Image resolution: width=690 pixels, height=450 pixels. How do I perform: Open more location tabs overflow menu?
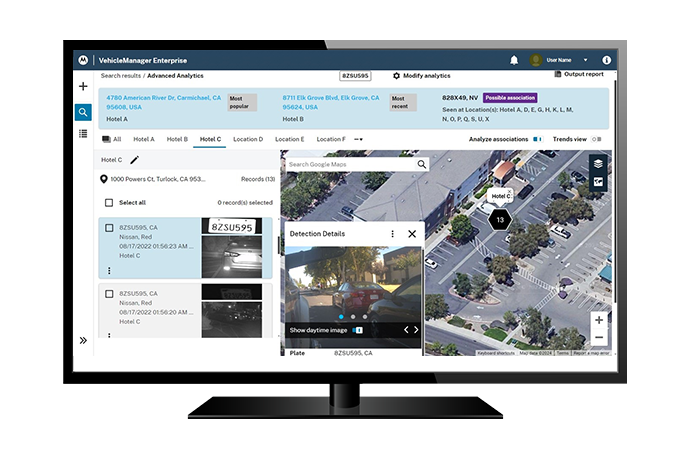click(358, 139)
